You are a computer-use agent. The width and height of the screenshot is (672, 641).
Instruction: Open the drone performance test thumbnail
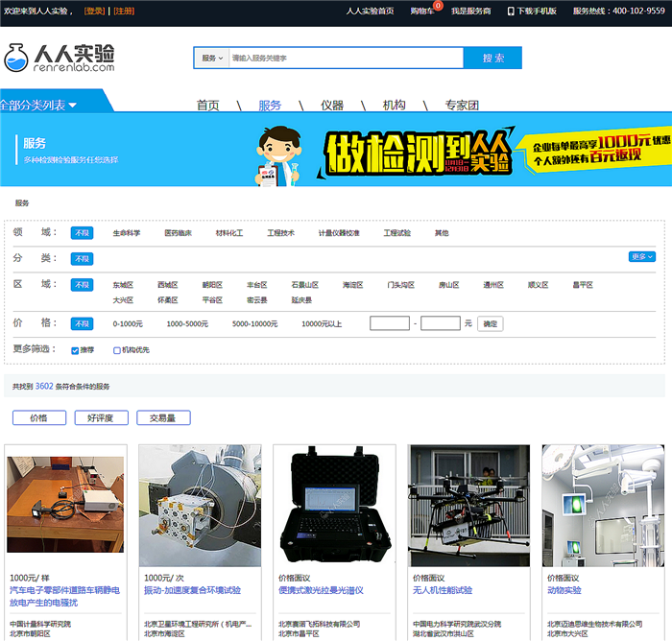468,505
